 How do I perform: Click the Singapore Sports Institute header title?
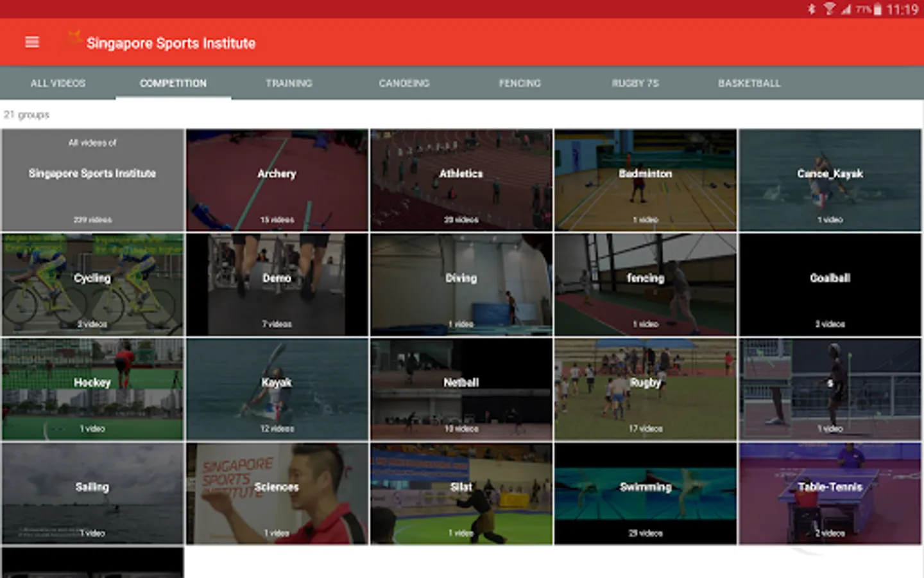171,43
